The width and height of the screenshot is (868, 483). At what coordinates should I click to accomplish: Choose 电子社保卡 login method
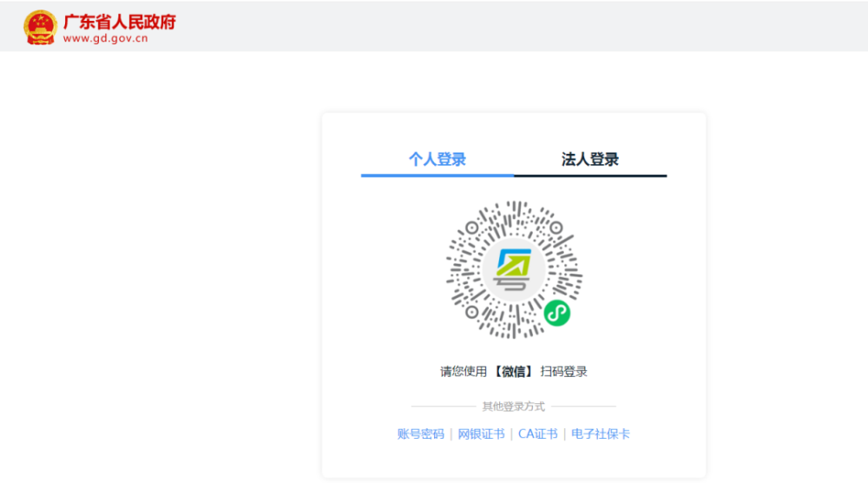[x=601, y=433]
